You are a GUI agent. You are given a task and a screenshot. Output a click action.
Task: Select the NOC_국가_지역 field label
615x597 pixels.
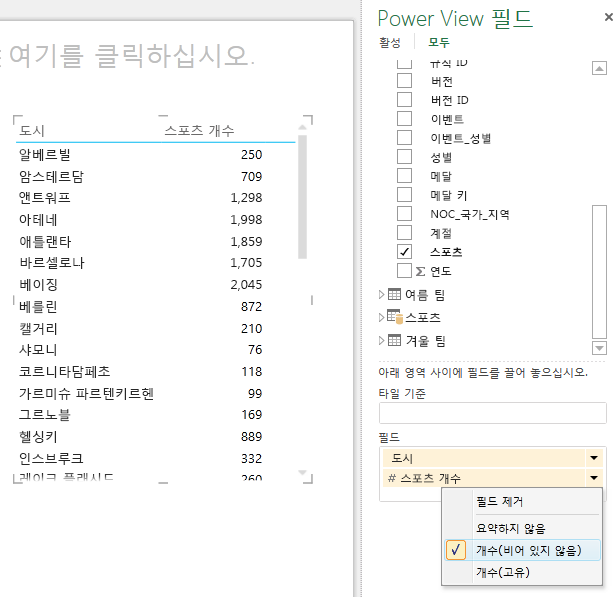pyautogui.click(x=470, y=214)
